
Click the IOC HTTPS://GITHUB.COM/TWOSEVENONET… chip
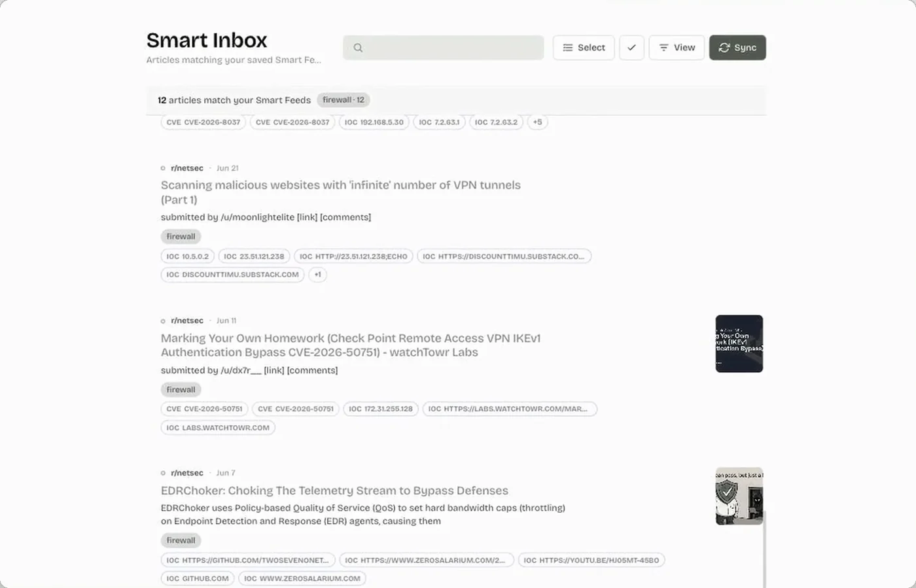pyautogui.click(x=248, y=561)
